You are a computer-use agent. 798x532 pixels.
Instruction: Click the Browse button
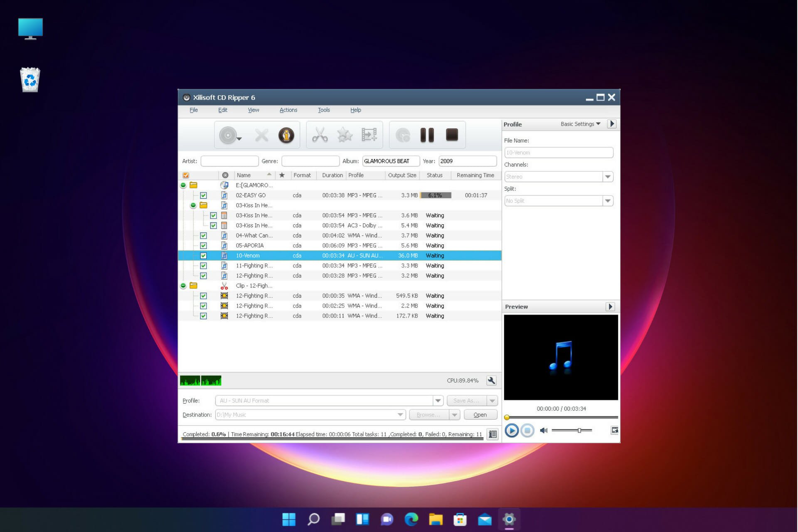pos(429,415)
